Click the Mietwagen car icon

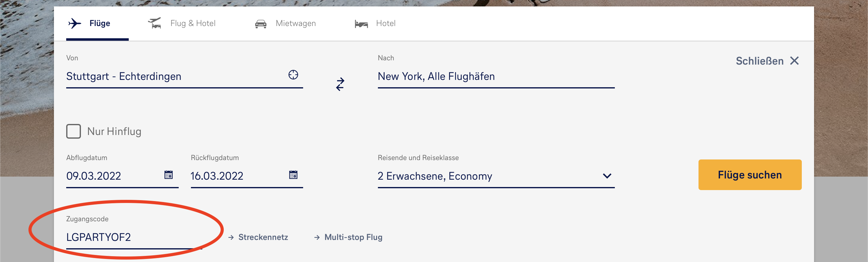point(261,24)
